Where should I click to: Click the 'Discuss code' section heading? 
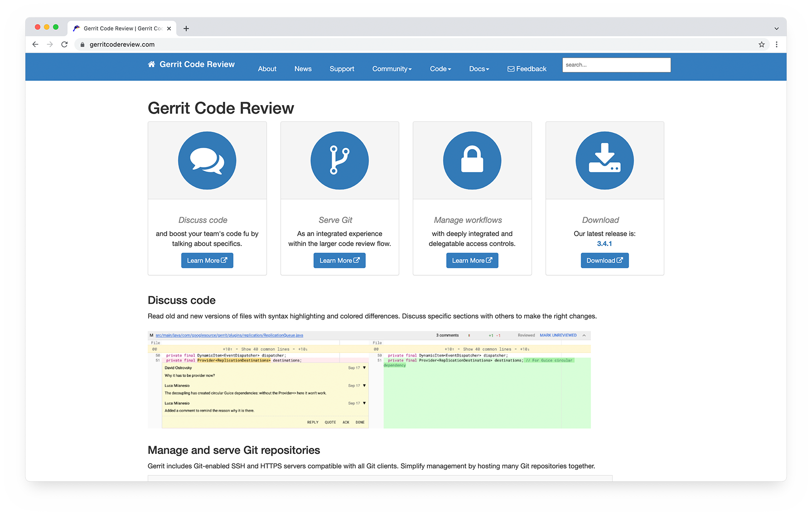182,300
